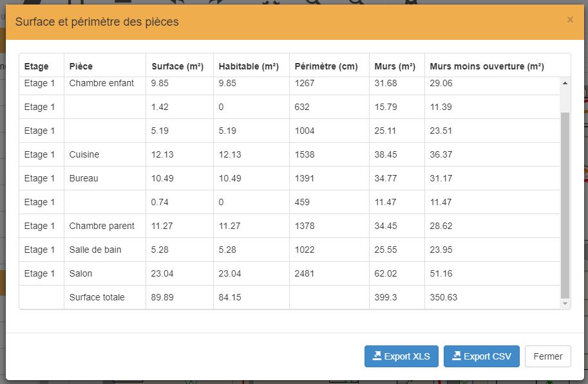Click the Murs moins ouverture column header
The width and height of the screenshot is (588, 384).
[487, 66]
